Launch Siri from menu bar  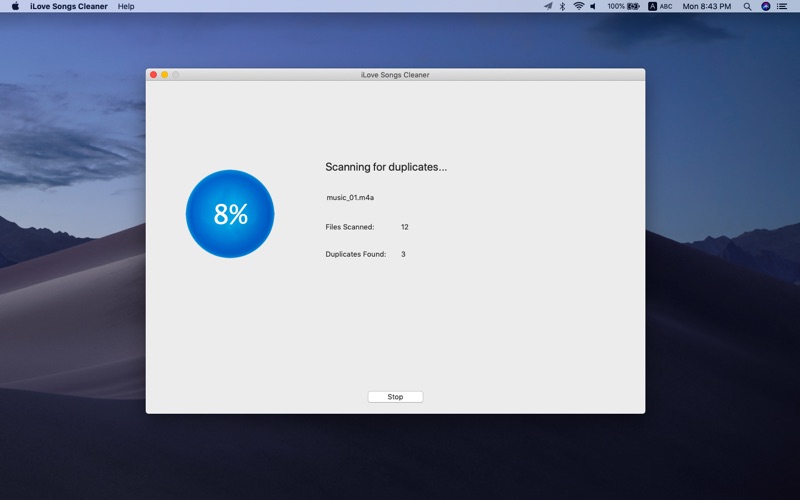(x=765, y=6)
